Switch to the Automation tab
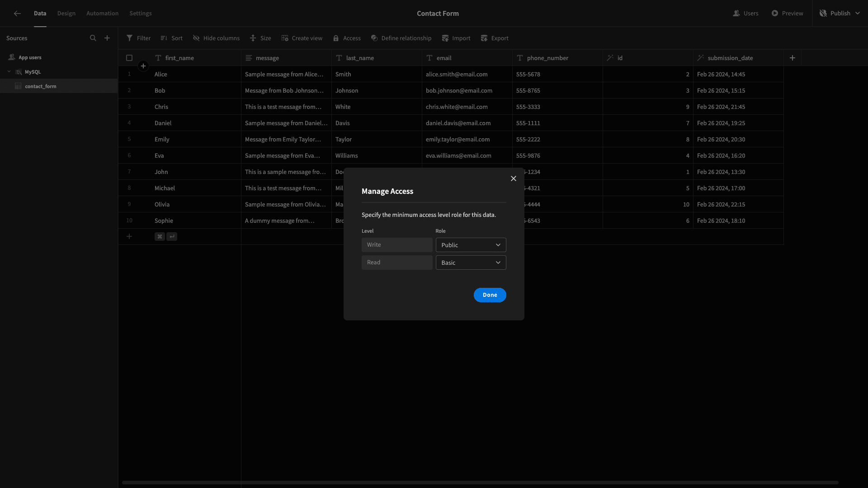The height and width of the screenshot is (488, 868). (x=103, y=14)
